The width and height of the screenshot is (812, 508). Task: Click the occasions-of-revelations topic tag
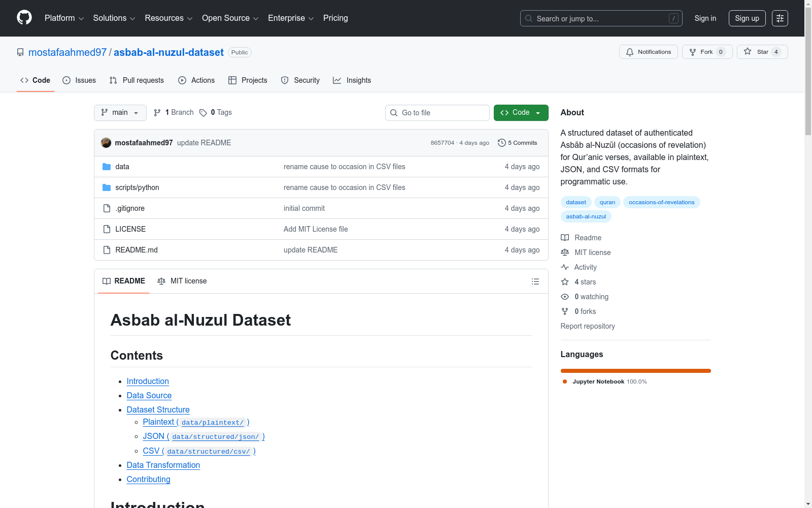click(x=662, y=202)
